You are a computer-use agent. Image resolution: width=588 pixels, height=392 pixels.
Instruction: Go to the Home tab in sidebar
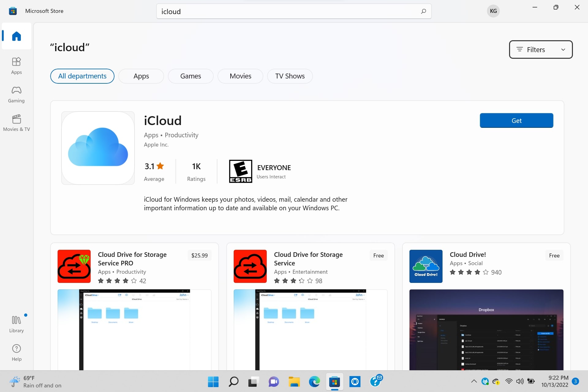click(x=17, y=36)
